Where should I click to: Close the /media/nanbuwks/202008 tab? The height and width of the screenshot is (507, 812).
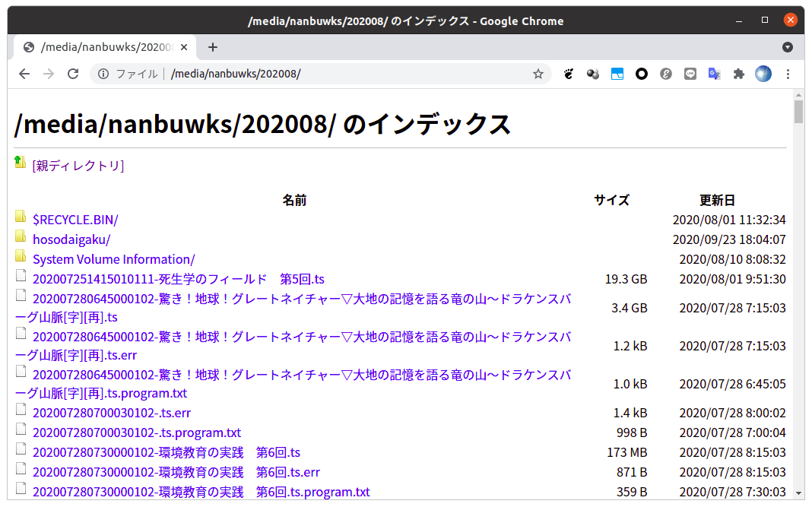coord(184,47)
